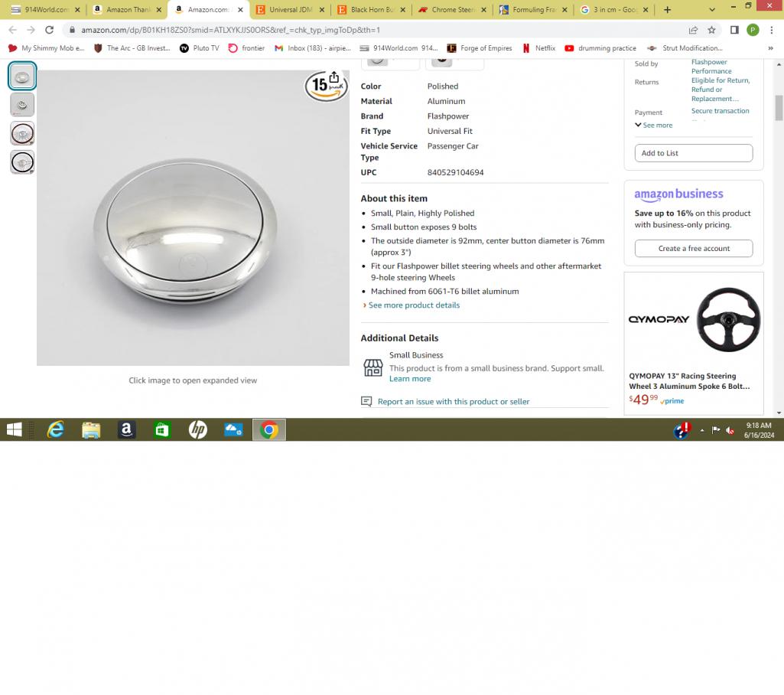The width and height of the screenshot is (784, 695).
Task: Open the 914World.com bookmark
Action: tap(399, 48)
